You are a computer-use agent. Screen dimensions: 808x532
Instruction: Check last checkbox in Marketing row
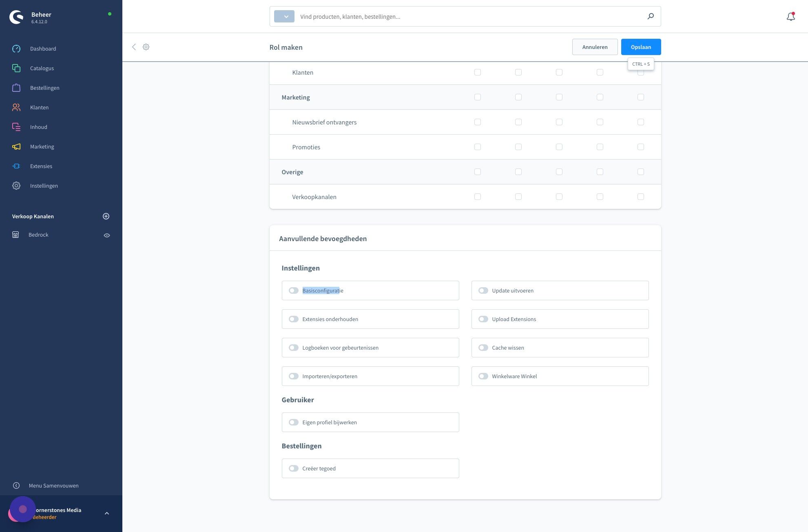point(641,97)
